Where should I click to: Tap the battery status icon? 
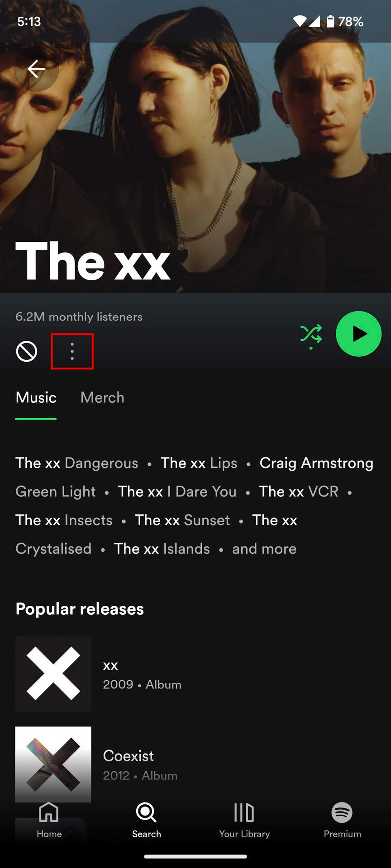point(331,21)
